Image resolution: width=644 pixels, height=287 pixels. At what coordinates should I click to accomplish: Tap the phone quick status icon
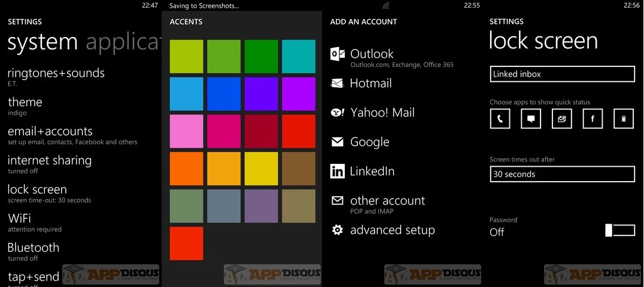[500, 119]
